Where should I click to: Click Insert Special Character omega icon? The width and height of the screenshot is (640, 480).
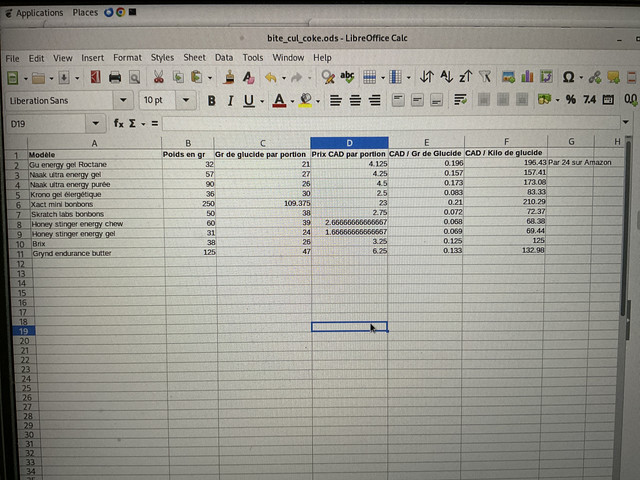tap(568, 77)
